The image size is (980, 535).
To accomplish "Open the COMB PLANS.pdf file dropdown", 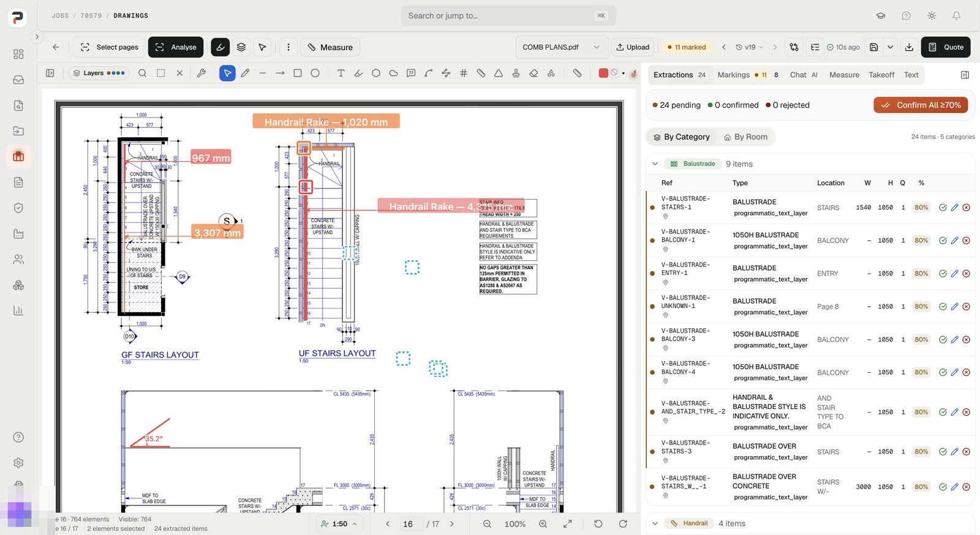I will pyautogui.click(x=562, y=47).
